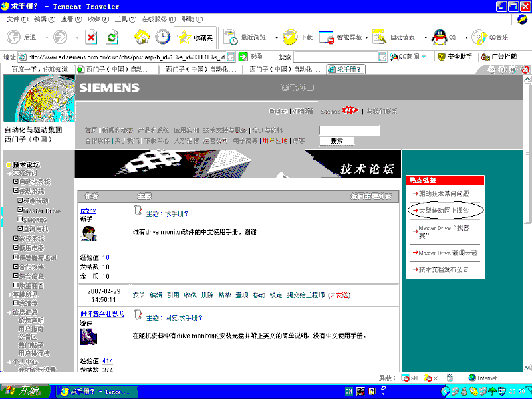Open the Start button
The height and width of the screenshot is (399, 532).
25,391
